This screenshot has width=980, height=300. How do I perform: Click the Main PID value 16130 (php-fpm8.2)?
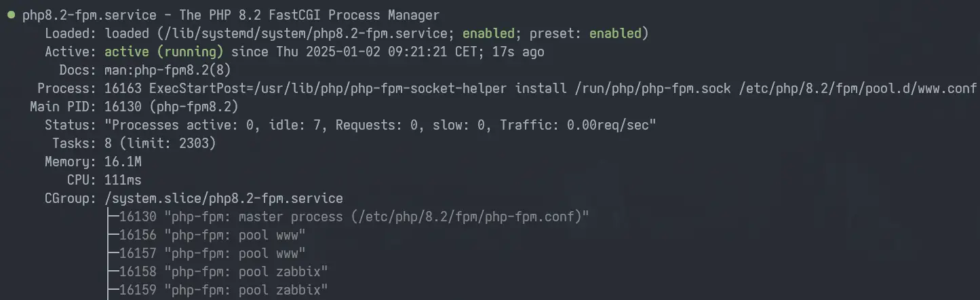pos(171,107)
